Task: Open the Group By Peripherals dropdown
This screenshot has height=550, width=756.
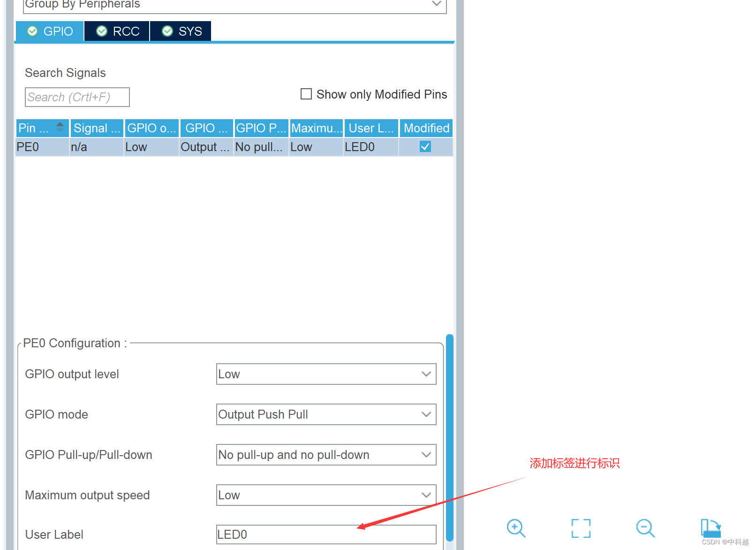Action: pyautogui.click(x=234, y=5)
